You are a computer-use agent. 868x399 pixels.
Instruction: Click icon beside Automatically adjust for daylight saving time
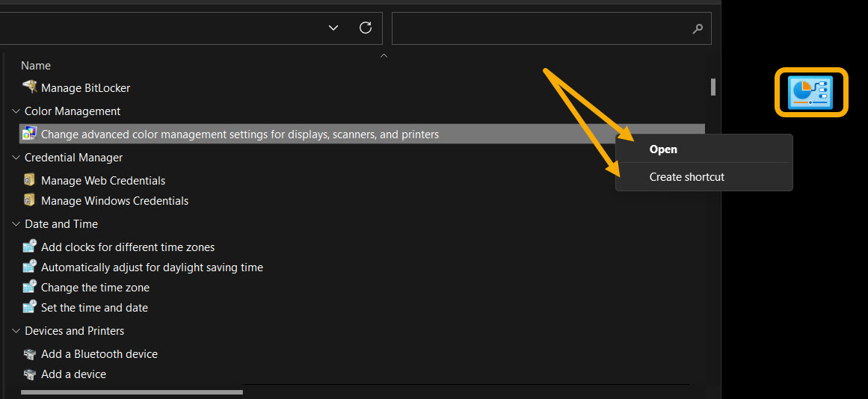point(29,267)
